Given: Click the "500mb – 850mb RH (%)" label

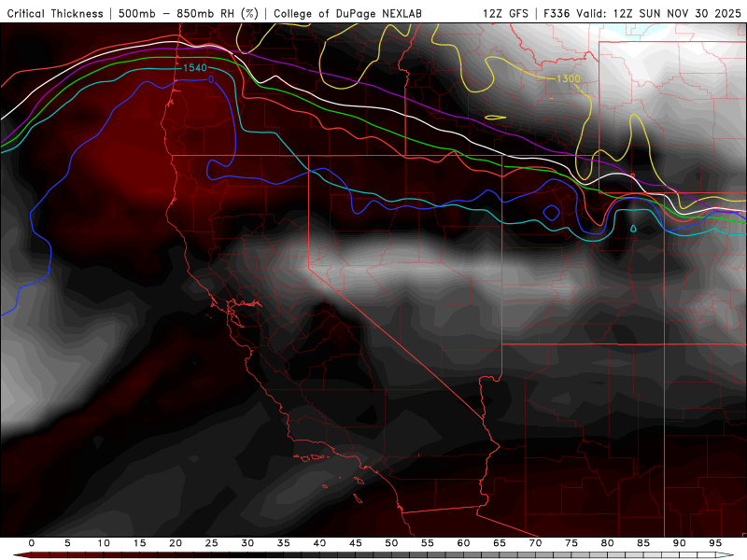Looking at the screenshot, I should pos(189,14).
